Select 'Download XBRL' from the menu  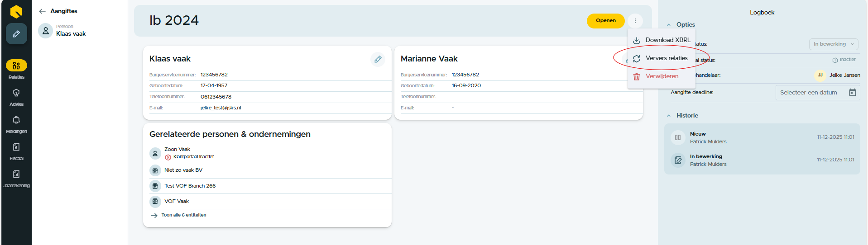click(667, 40)
